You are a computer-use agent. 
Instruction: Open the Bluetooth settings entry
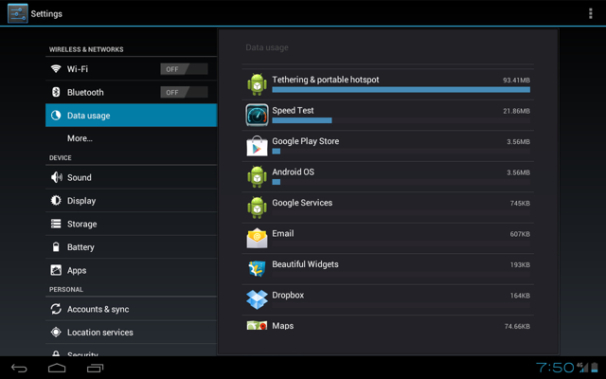[131, 92]
